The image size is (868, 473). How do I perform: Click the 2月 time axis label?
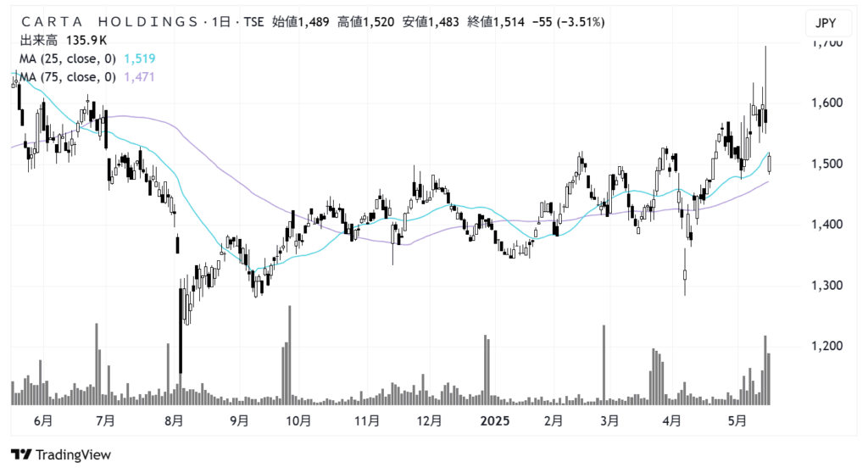[x=553, y=421]
